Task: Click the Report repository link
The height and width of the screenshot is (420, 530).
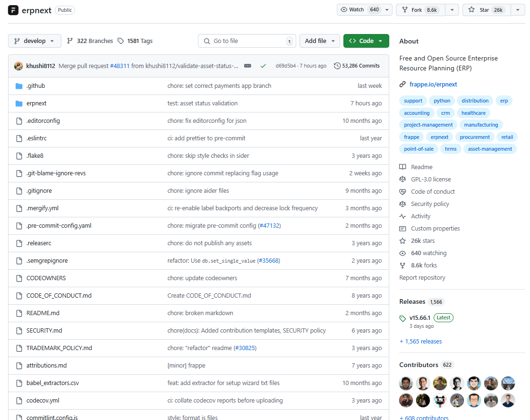Action: point(422,278)
